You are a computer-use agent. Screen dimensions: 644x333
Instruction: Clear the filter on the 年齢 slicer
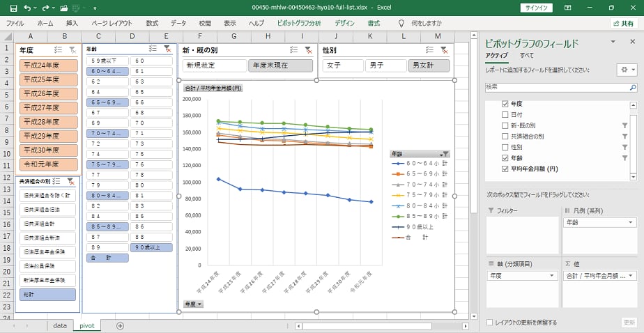pyautogui.click(x=167, y=49)
